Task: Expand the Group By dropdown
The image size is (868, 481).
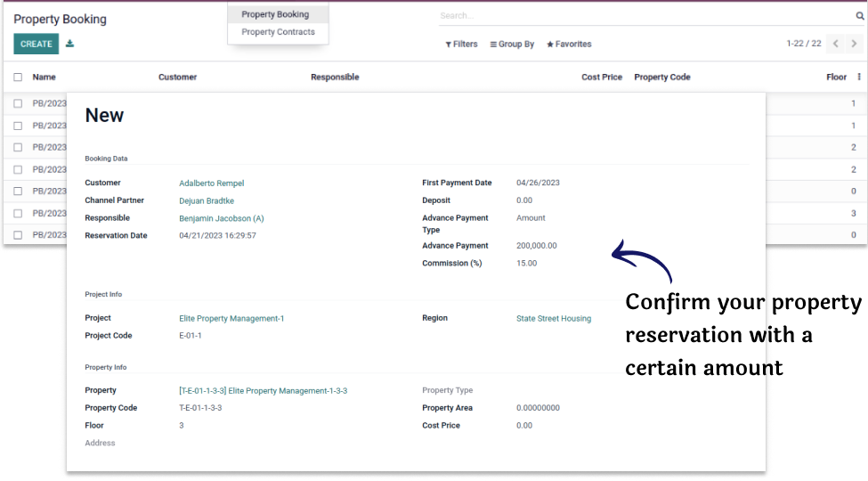Action: 512,44
